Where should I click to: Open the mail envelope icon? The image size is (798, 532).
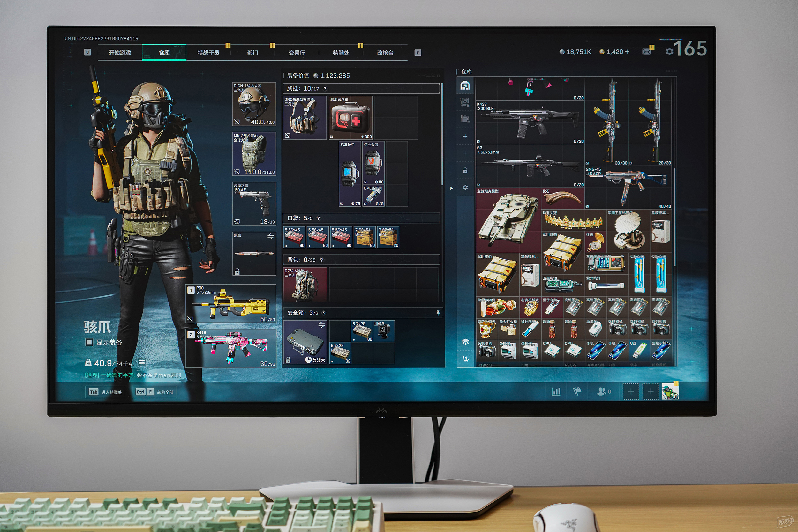(x=647, y=52)
